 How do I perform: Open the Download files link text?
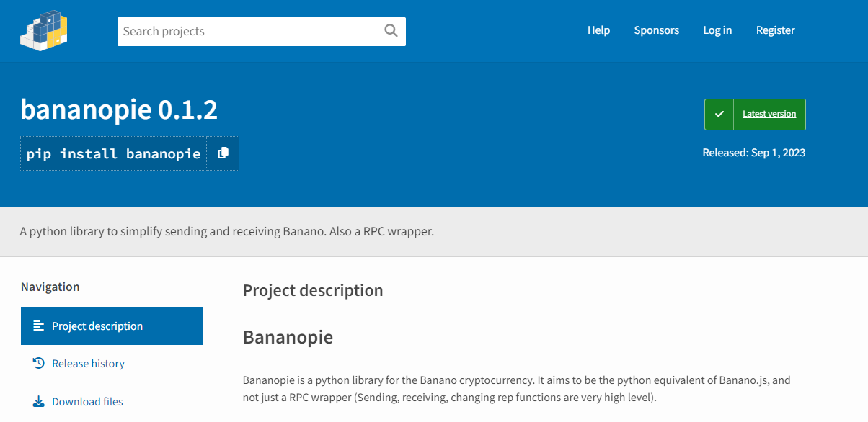[x=87, y=402]
